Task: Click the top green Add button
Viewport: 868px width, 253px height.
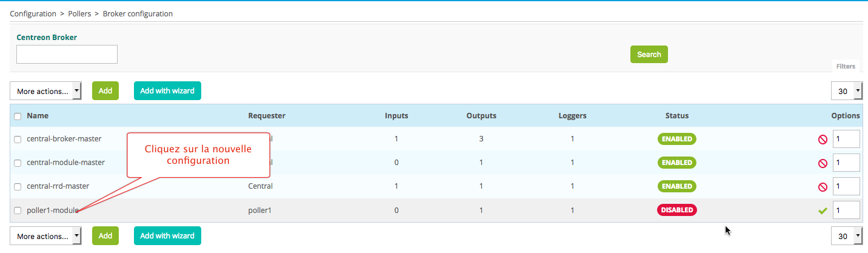Action: click(105, 91)
